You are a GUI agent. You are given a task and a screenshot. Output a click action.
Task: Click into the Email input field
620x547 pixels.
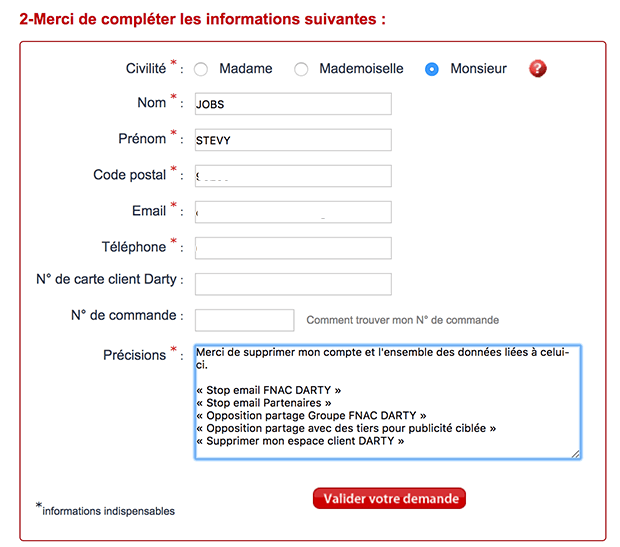293,212
